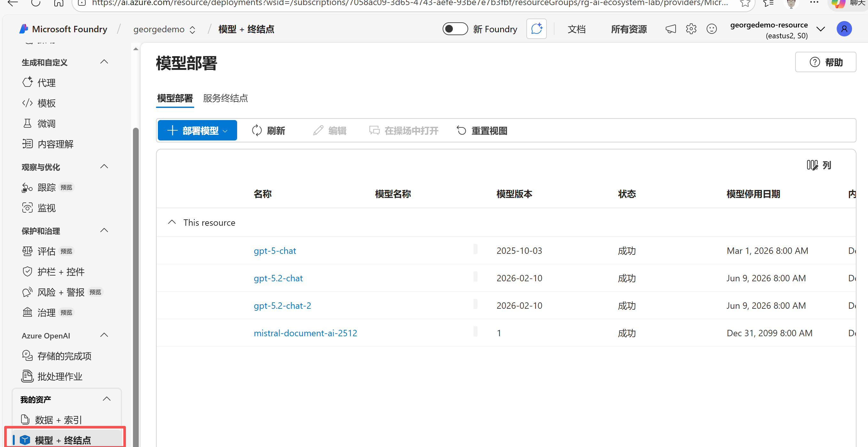Open settings gear icon in header
The height and width of the screenshot is (447, 868).
coord(691,29)
